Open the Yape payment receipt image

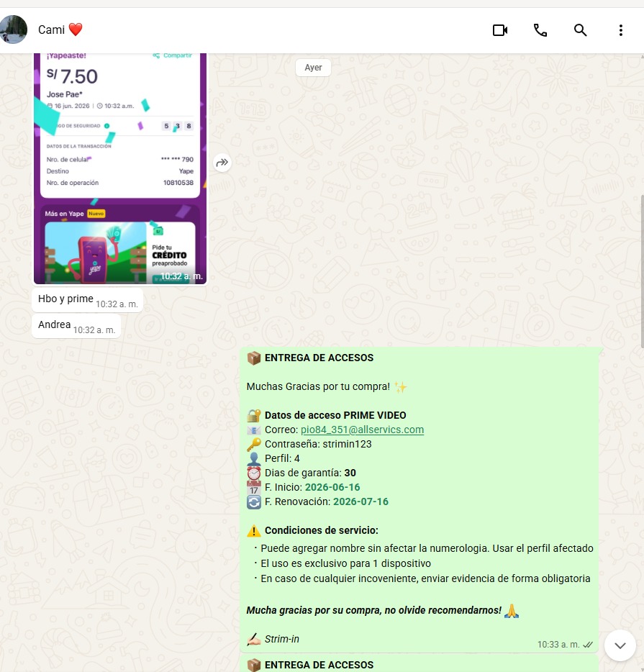[x=120, y=168]
